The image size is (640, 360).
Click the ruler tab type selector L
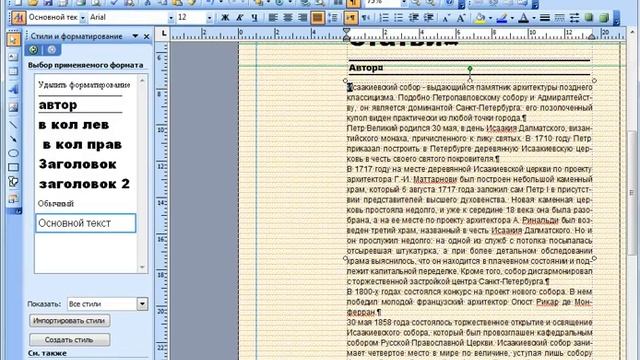164,33
